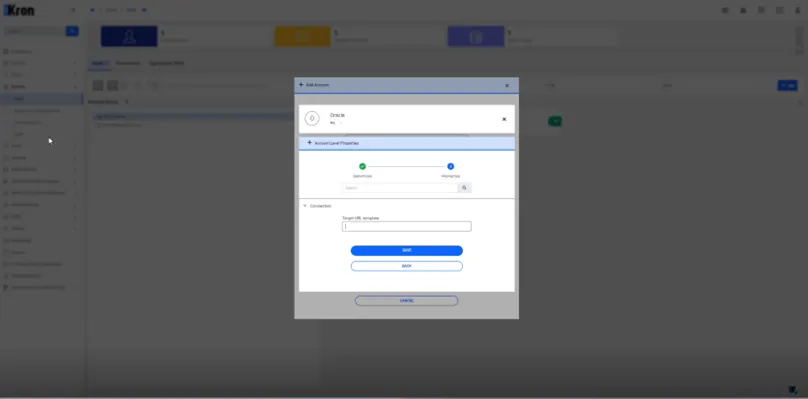The height and width of the screenshot is (399, 808).
Task: Click the BACK button in dialog
Action: point(407,266)
